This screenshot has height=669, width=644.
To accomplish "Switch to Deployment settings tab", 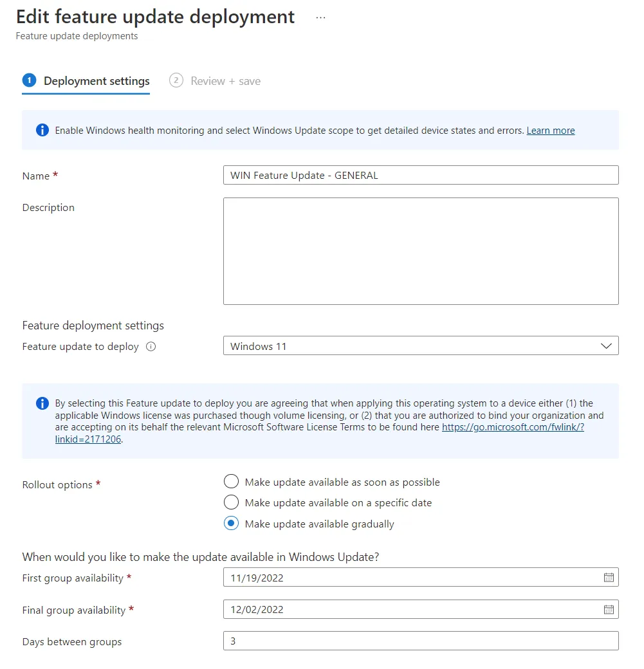I will (86, 81).
